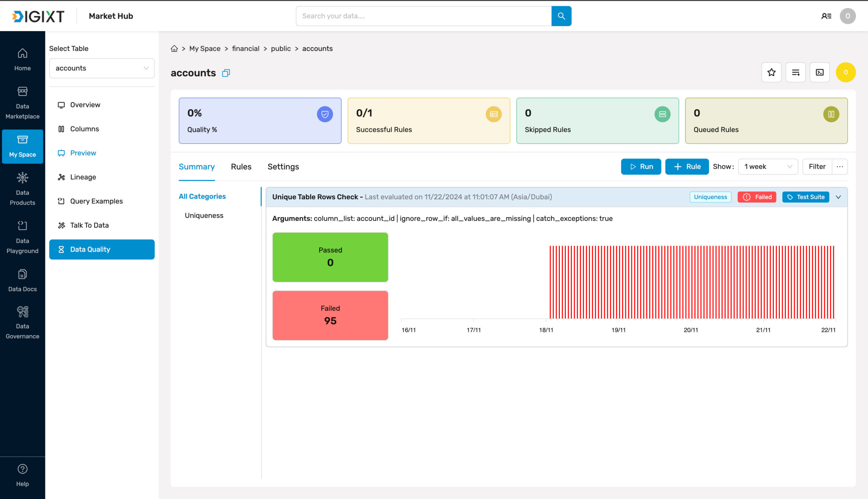
Task: Open the user list icon in header
Action: point(826,16)
